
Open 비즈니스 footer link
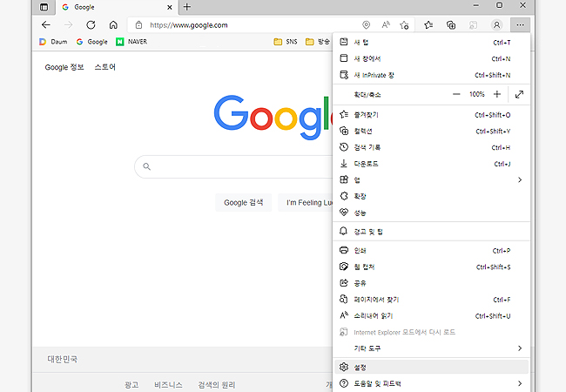pyautogui.click(x=168, y=385)
